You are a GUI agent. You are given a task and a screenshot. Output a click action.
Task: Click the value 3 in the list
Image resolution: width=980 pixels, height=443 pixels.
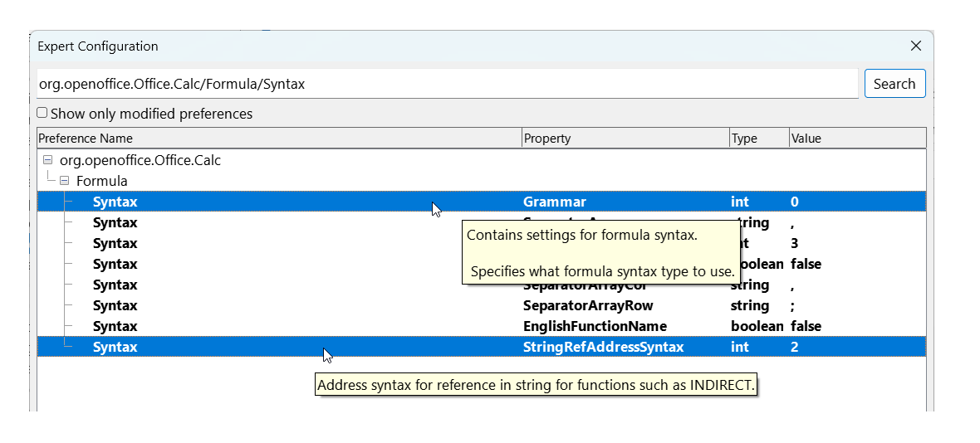tap(794, 243)
